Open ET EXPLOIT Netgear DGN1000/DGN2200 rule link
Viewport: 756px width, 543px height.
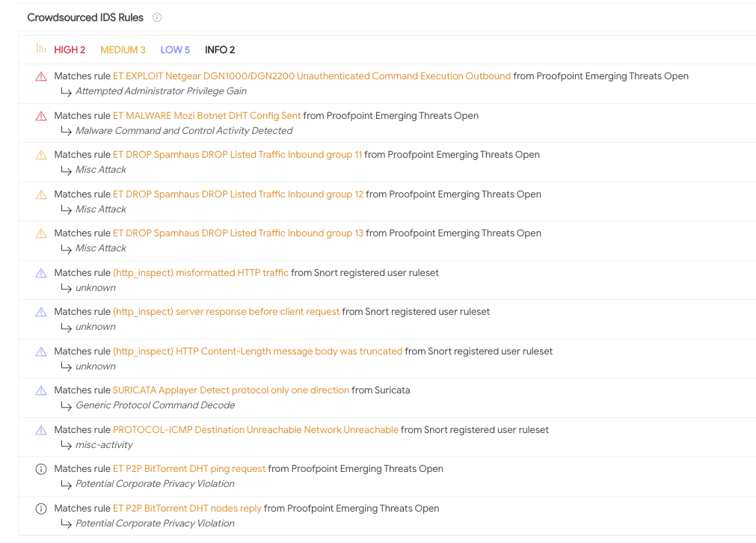[x=312, y=76]
